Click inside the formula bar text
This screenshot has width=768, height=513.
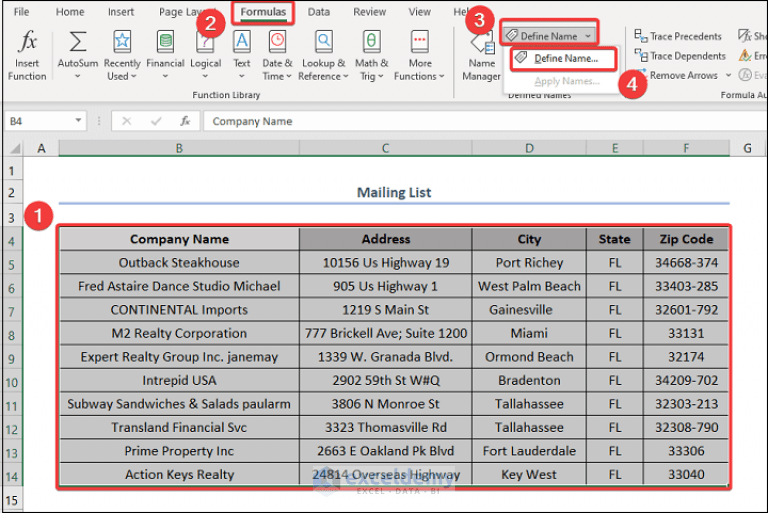coord(252,121)
